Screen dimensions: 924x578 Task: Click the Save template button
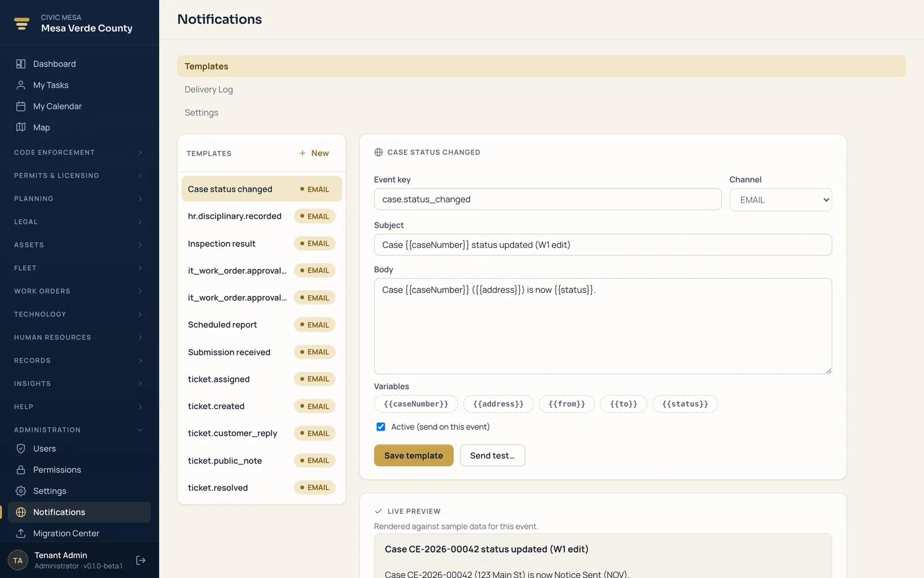tap(413, 455)
